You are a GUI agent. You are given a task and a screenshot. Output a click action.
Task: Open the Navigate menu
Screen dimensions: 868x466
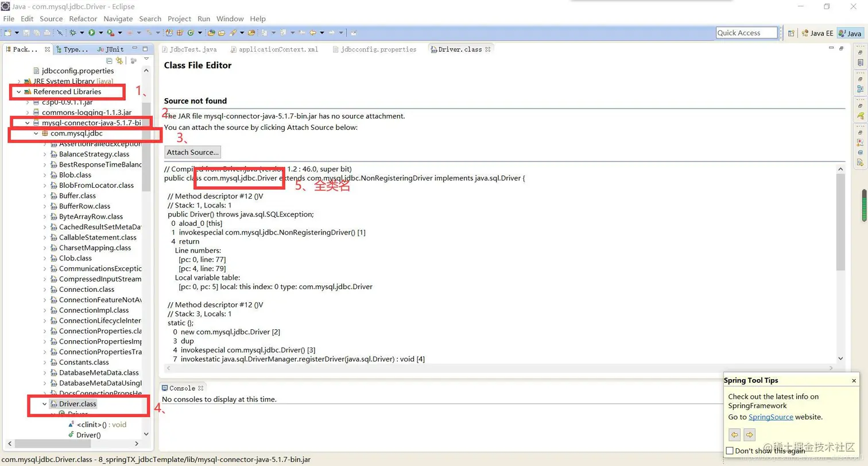click(118, 19)
